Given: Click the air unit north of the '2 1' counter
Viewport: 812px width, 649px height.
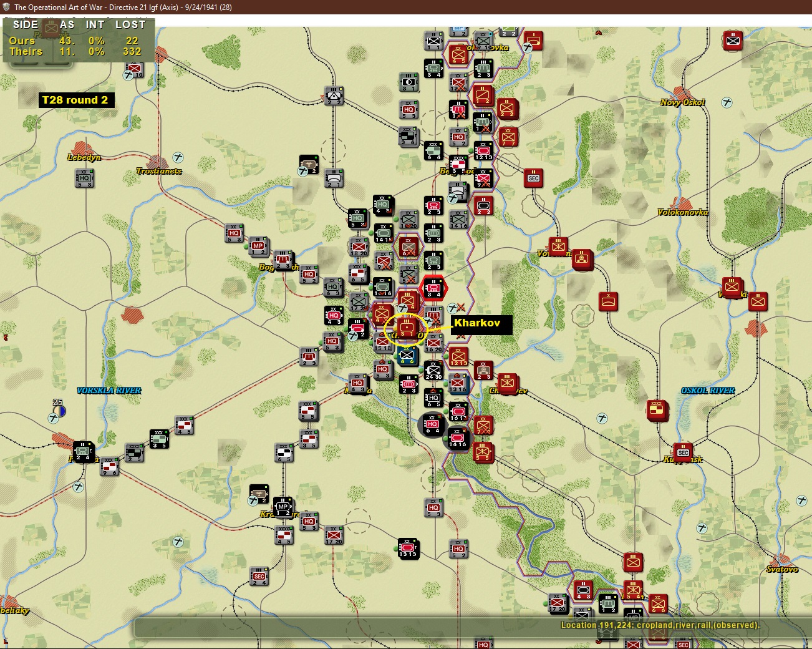Looking at the screenshot, I should [x=309, y=165].
